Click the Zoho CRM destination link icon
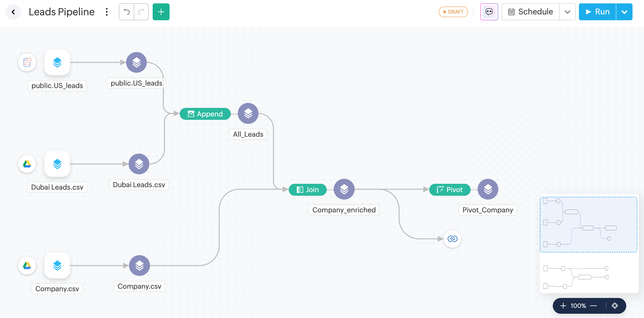Image resolution: width=644 pixels, height=318 pixels. click(x=452, y=239)
